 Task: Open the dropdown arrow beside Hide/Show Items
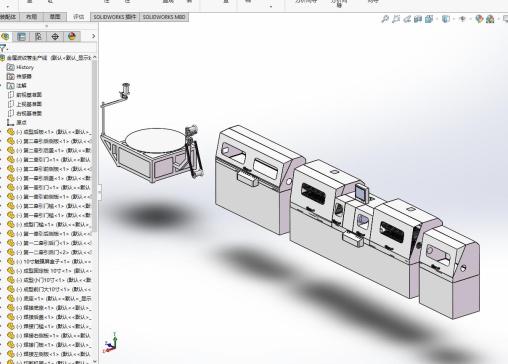(470, 19)
